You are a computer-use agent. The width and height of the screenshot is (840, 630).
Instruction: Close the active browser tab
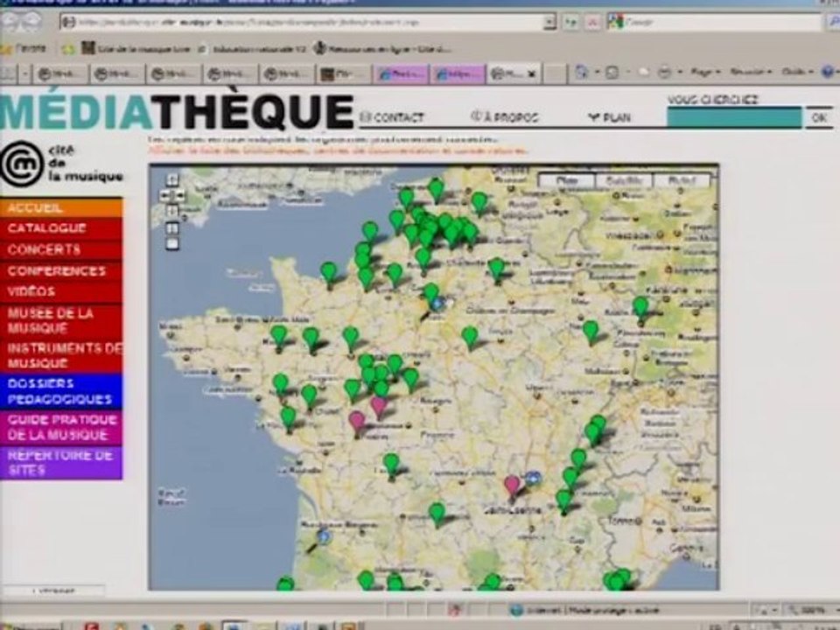[531, 73]
